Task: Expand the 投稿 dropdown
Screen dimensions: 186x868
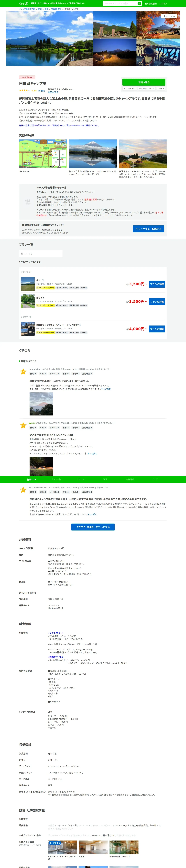Action: [x=161, y=88]
